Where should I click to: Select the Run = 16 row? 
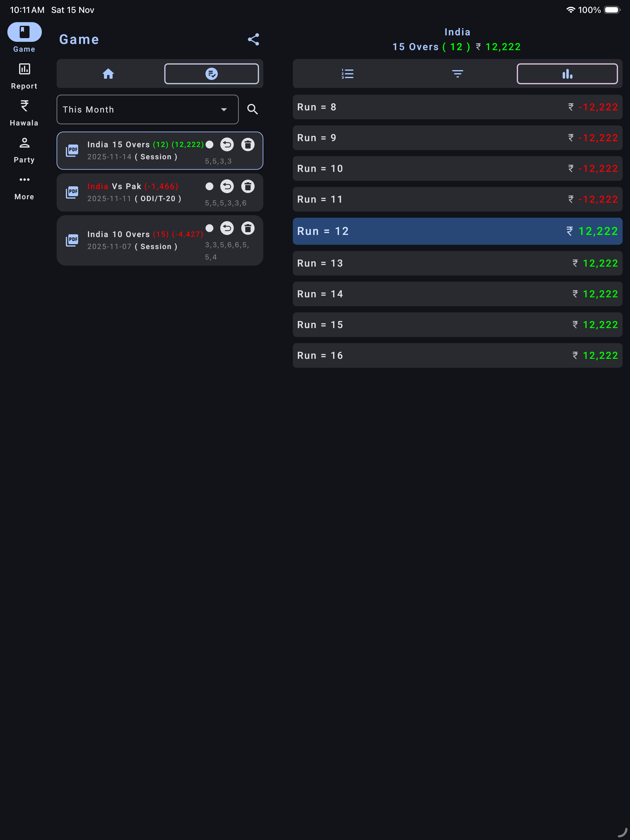457,355
